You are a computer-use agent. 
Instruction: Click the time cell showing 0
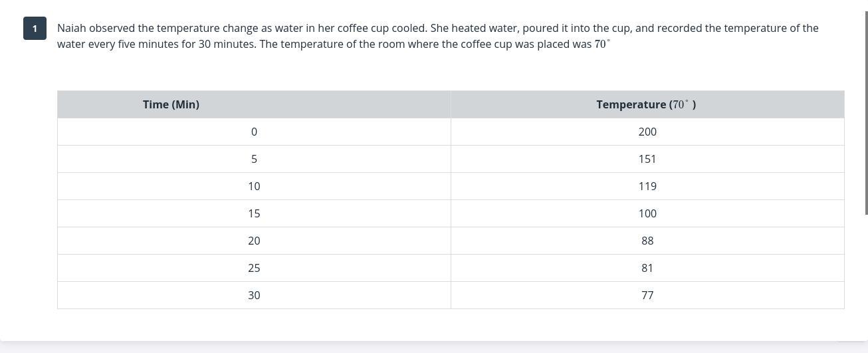(x=254, y=132)
